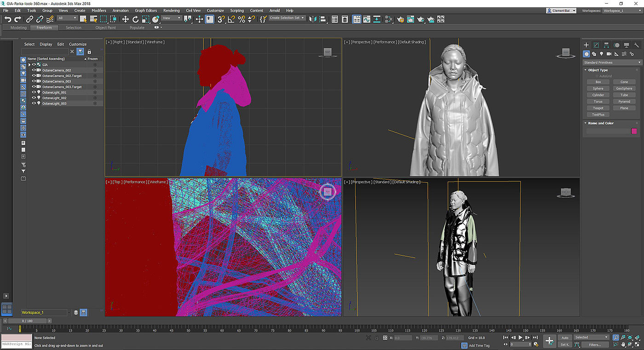644x350 pixels.
Task: Click the Pan View hand icon
Action: (623, 344)
